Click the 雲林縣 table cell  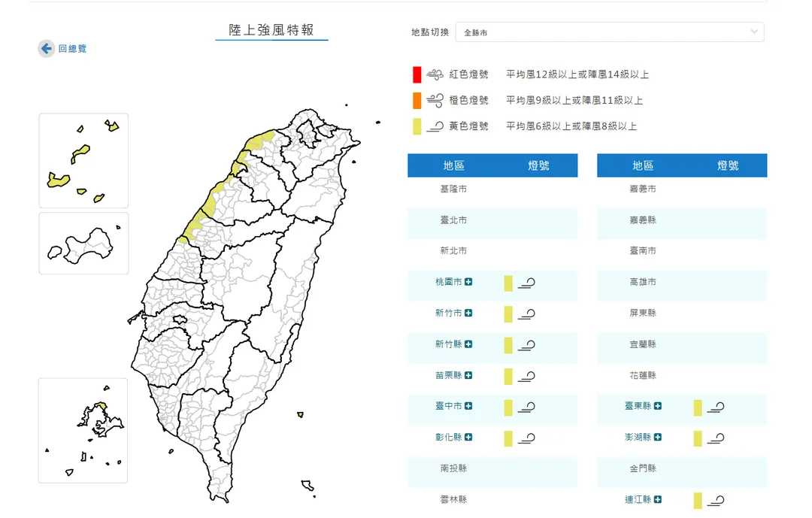tap(453, 499)
